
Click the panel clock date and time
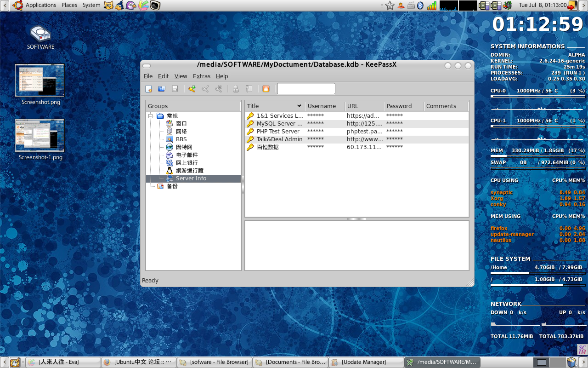[542, 5]
